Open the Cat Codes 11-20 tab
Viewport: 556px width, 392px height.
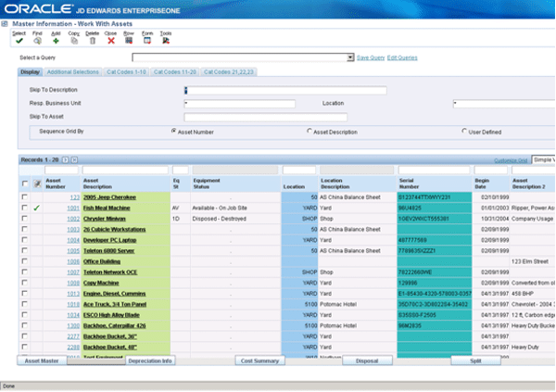(174, 72)
